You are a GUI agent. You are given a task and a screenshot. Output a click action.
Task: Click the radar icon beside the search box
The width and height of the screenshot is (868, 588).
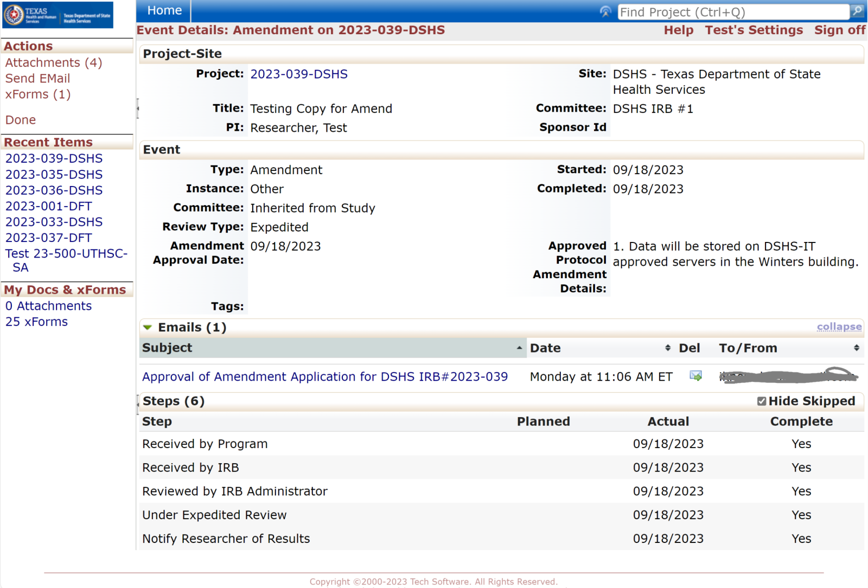click(x=606, y=11)
